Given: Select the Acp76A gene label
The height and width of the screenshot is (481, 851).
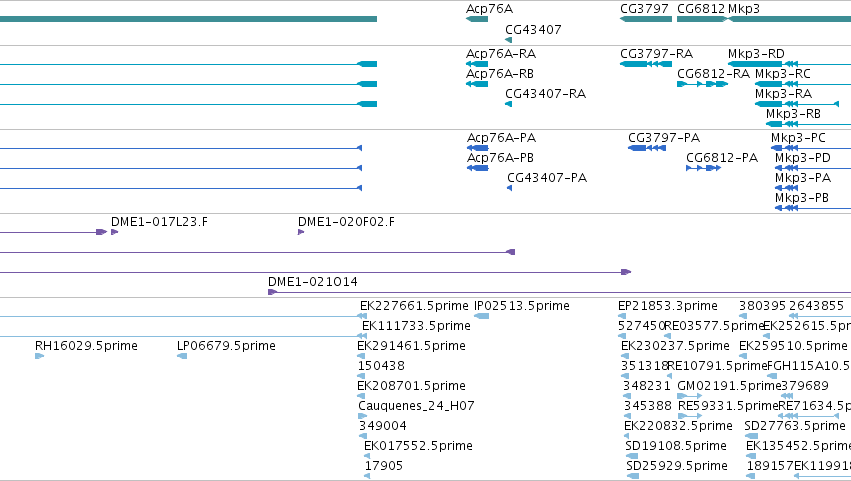Looking at the screenshot, I should click(x=489, y=9).
